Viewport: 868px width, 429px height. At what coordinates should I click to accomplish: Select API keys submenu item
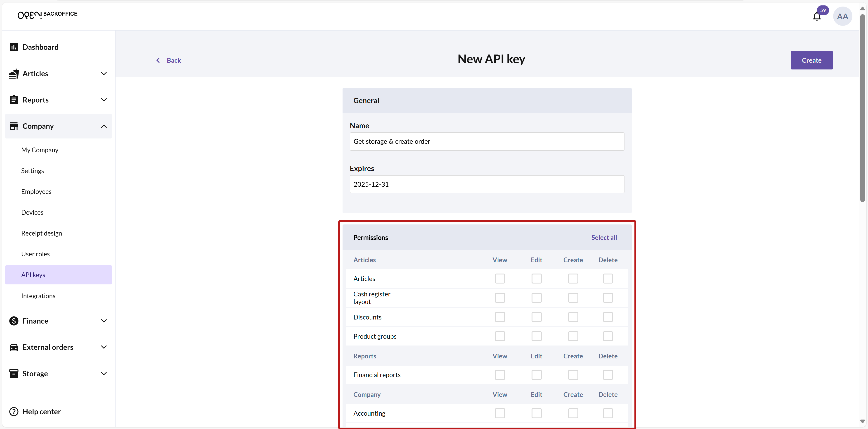point(58,275)
